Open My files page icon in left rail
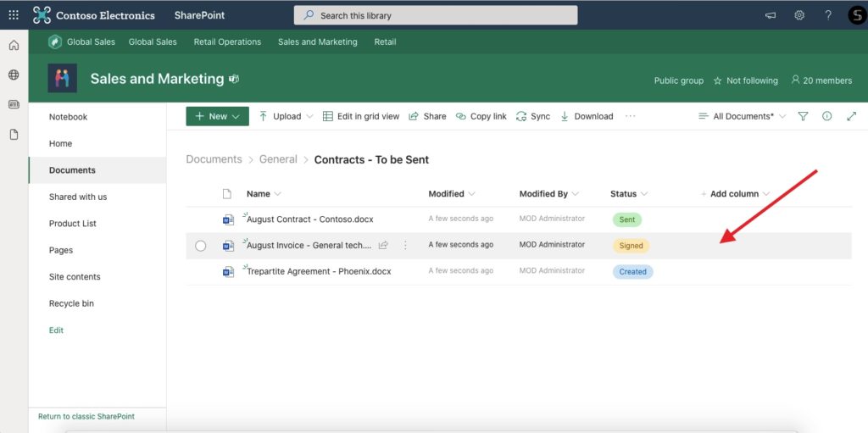868x433 pixels. (x=14, y=134)
